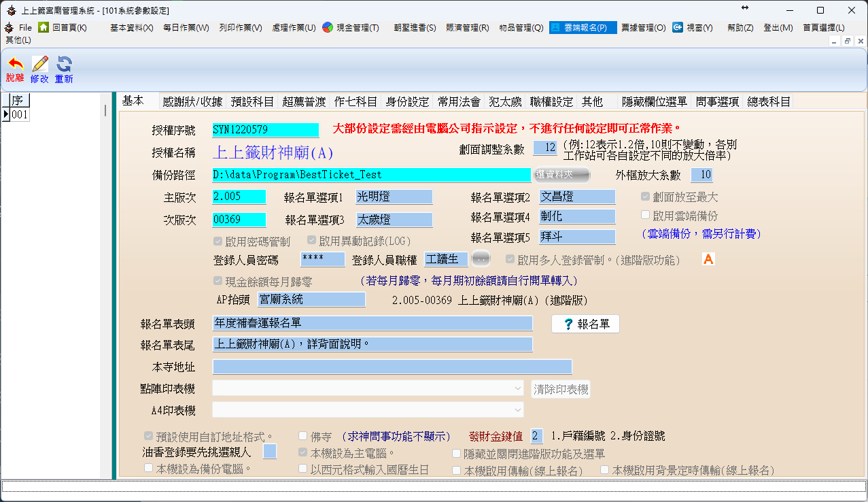Click the 脫離 (exit) toolbar icon

pos(14,65)
